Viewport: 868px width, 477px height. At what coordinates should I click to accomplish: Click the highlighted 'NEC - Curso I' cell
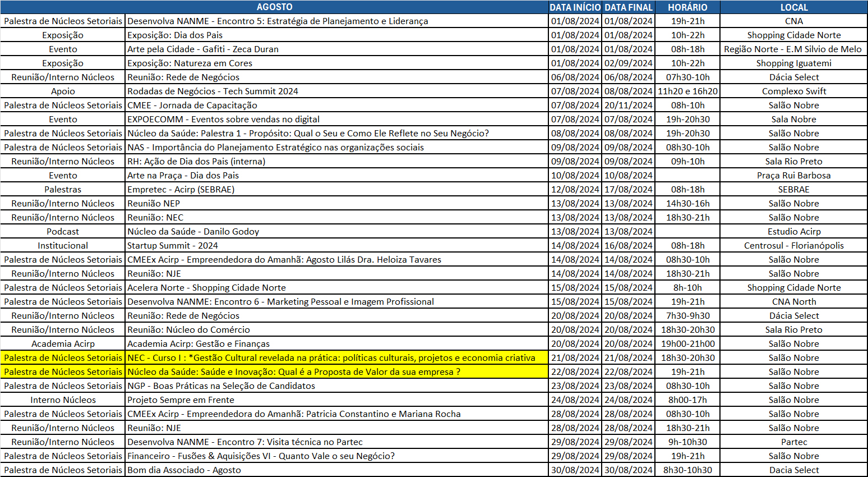pos(336,357)
